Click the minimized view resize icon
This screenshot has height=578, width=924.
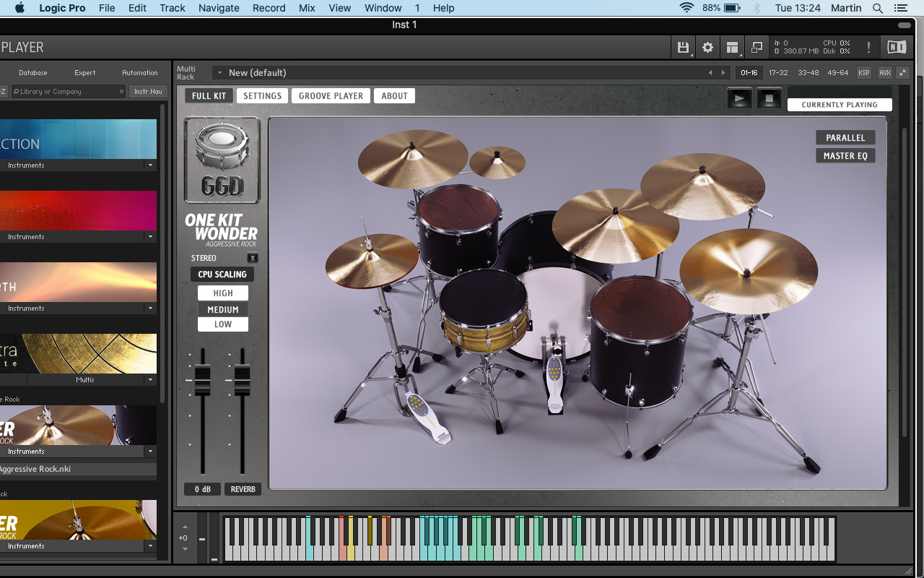click(757, 48)
